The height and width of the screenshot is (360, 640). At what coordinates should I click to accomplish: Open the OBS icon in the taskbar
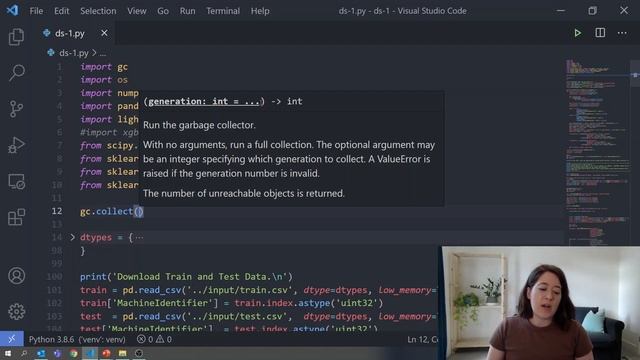tap(139, 353)
